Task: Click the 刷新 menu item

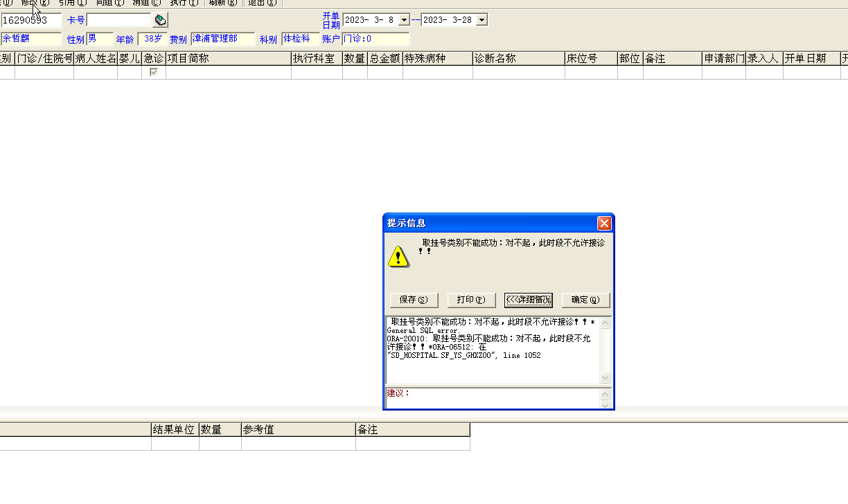Action: (222, 3)
